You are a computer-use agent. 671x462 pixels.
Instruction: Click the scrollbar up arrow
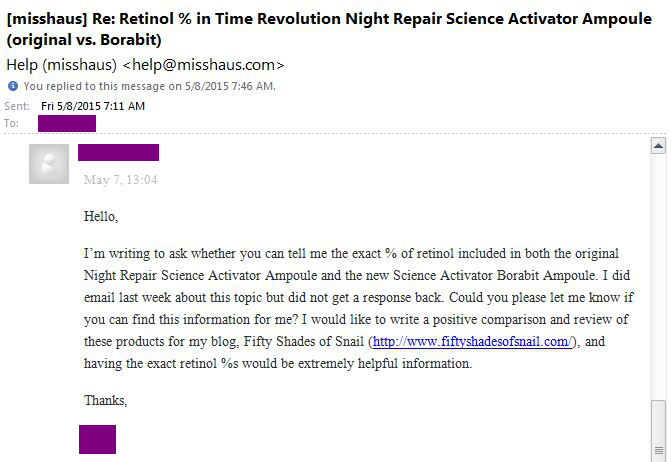tap(658, 147)
